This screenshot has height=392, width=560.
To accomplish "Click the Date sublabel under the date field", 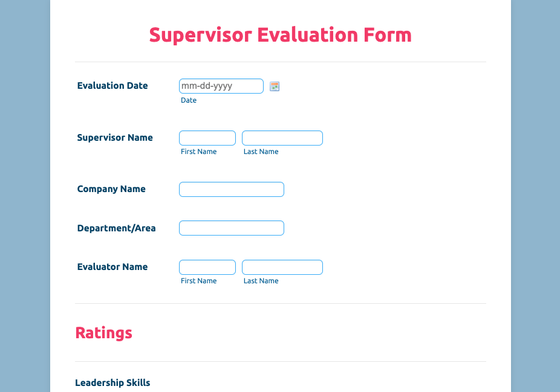I will point(189,100).
